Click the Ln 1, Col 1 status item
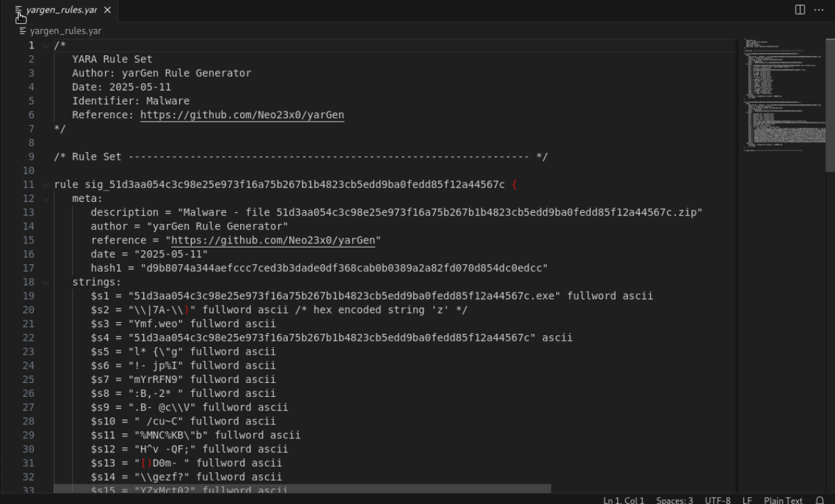Viewport: 835px width, 504px height. click(623, 500)
